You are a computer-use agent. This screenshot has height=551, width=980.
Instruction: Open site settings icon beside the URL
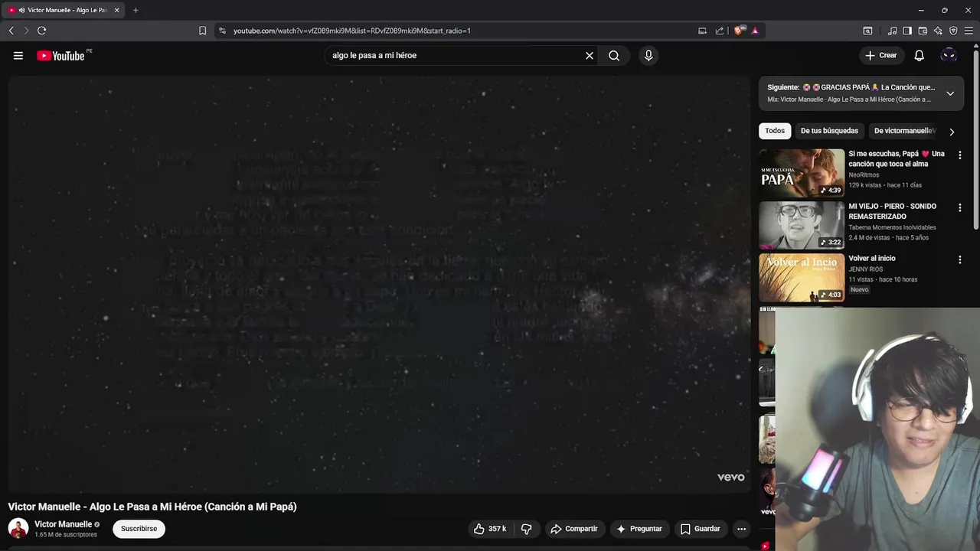pyautogui.click(x=222, y=31)
